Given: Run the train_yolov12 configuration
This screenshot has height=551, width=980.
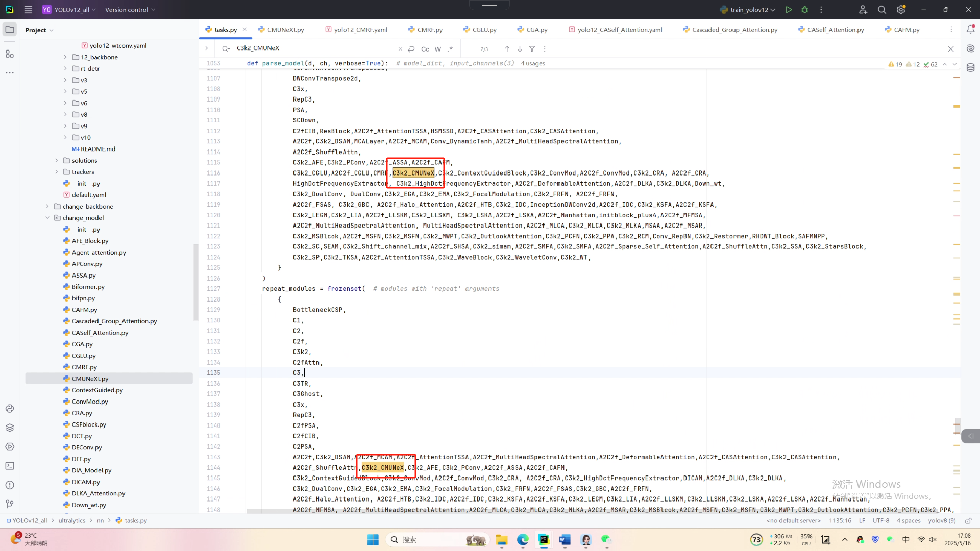Looking at the screenshot, I should 789,10.
